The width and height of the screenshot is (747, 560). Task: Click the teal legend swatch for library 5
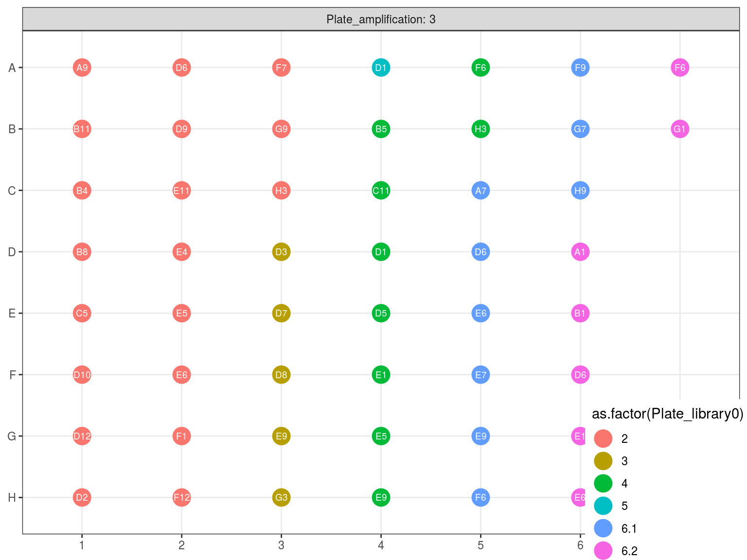pos(603,506)
